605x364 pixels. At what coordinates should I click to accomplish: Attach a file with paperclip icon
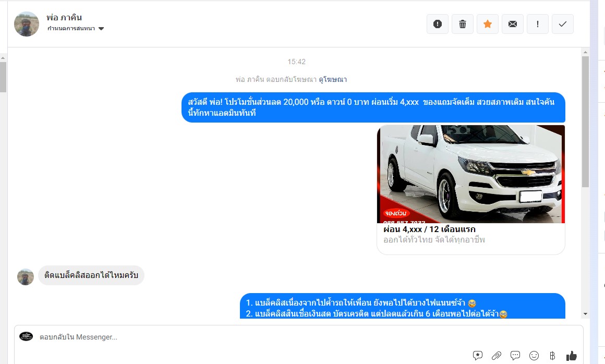(496, 356)
